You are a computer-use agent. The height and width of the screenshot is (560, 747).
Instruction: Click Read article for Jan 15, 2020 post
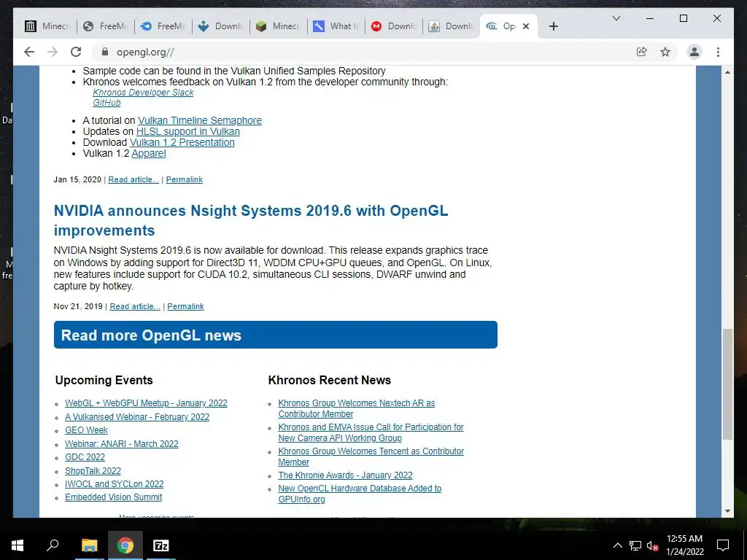(x=133, y=179)
